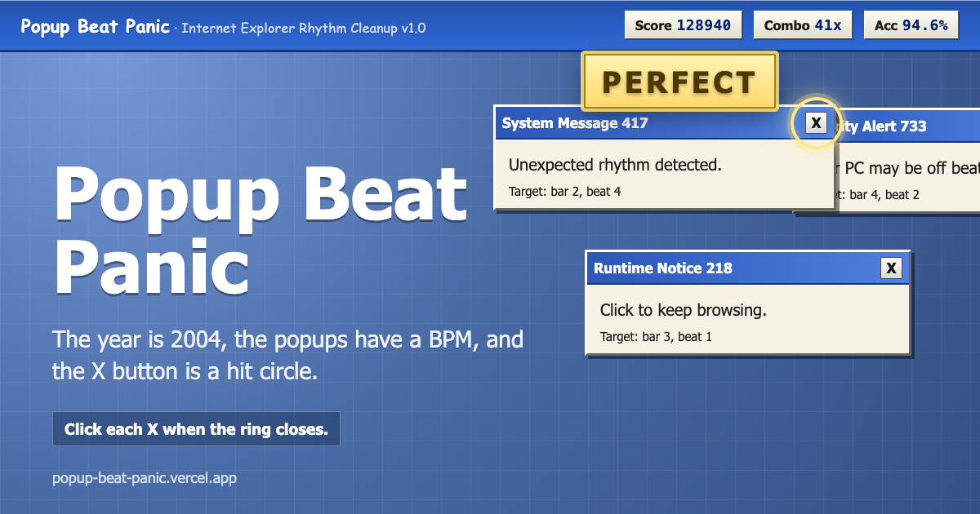Click 'Target: bar 3, beat 1' text
Screen dimensions: 980x514
656,336
